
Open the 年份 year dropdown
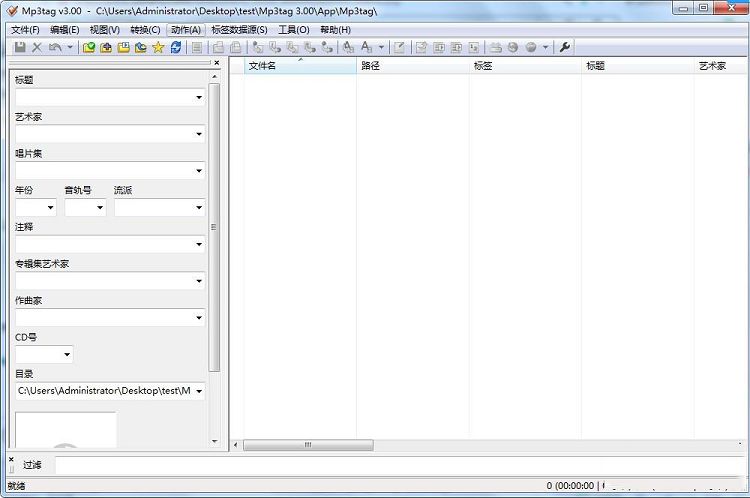(x=49, y=208)
